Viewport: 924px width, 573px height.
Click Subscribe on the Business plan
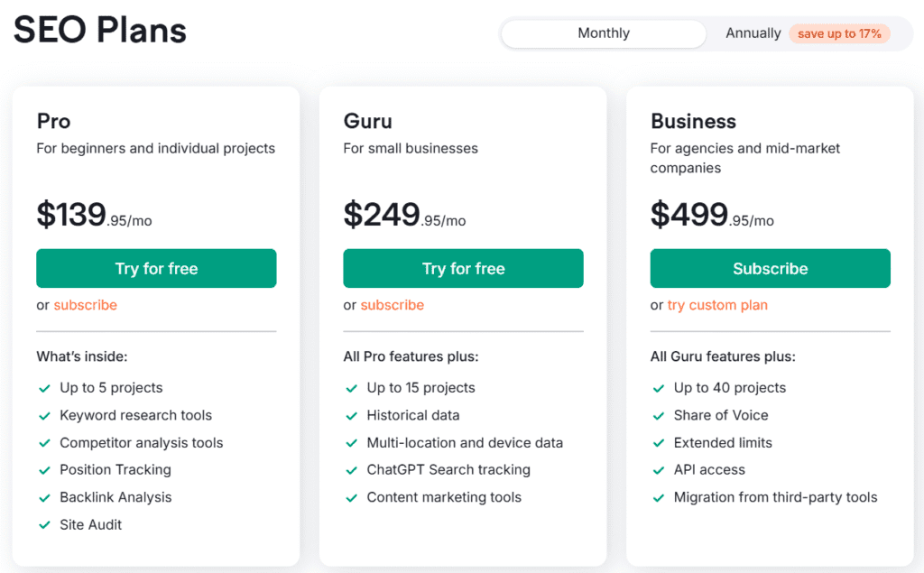click(x=770, y=268)
